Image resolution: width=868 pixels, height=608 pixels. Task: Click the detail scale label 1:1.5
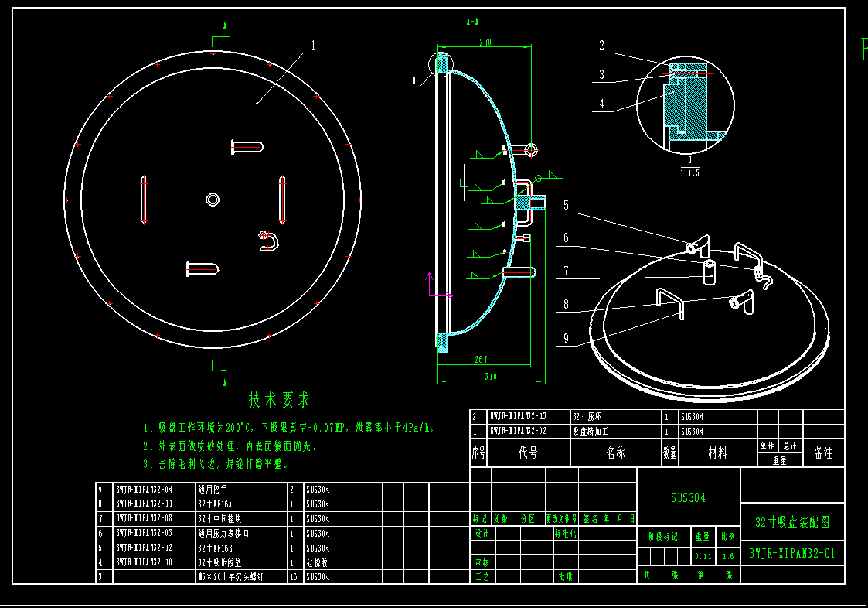[x=689, y=173]
